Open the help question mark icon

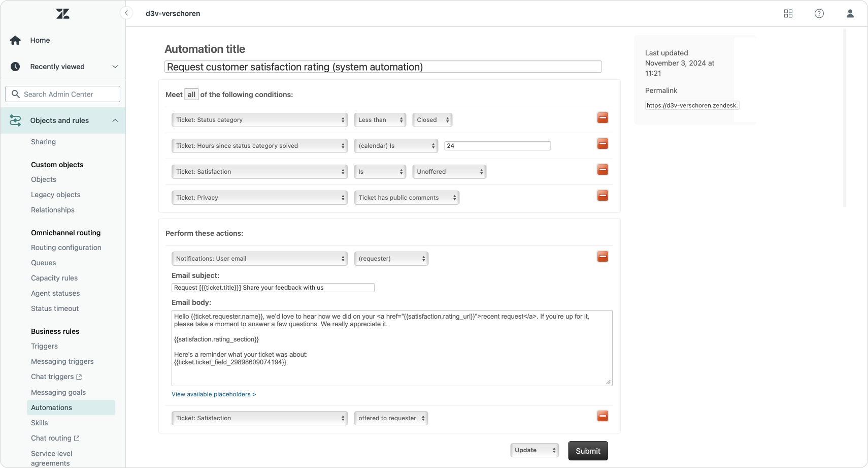819,14
